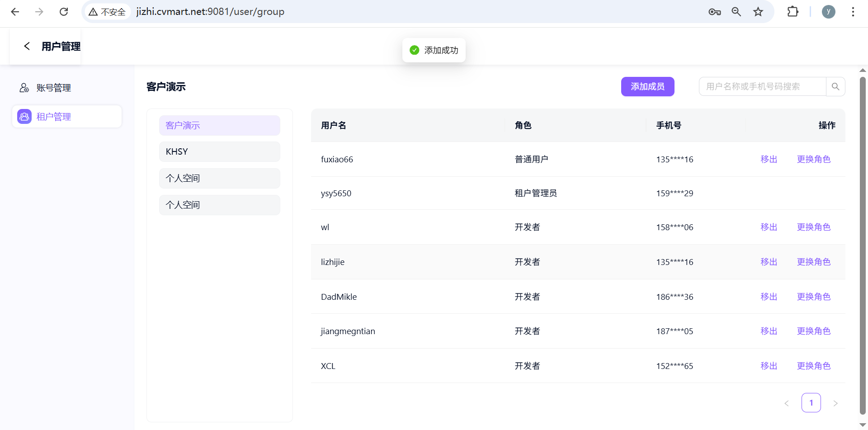This screenshot has height=430, width=868.
Task: Click the search input for username or phone
Action: (x=762, y=86)
